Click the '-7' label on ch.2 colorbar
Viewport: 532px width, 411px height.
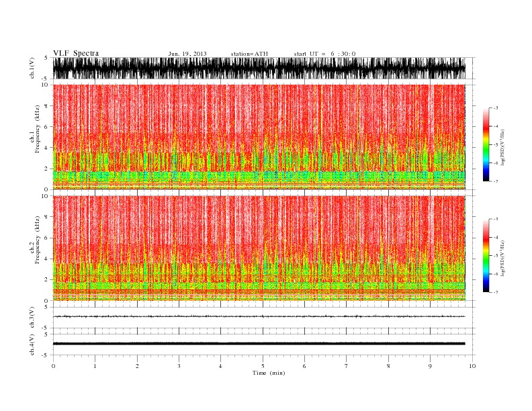pos(495,292)
